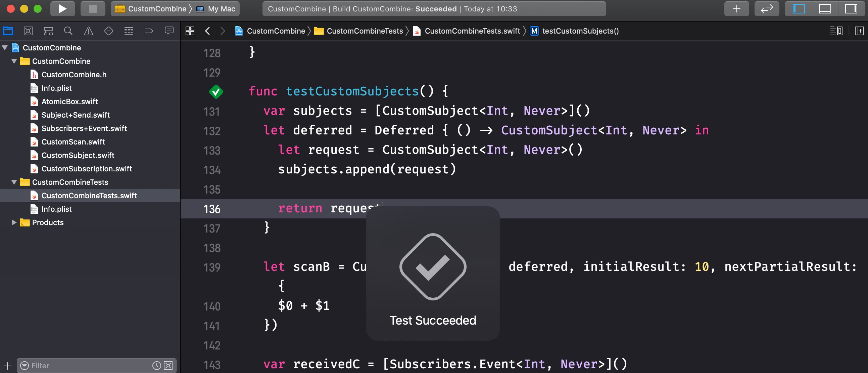Minimize the Xcode window with yellow button

[x=24, y=9]
